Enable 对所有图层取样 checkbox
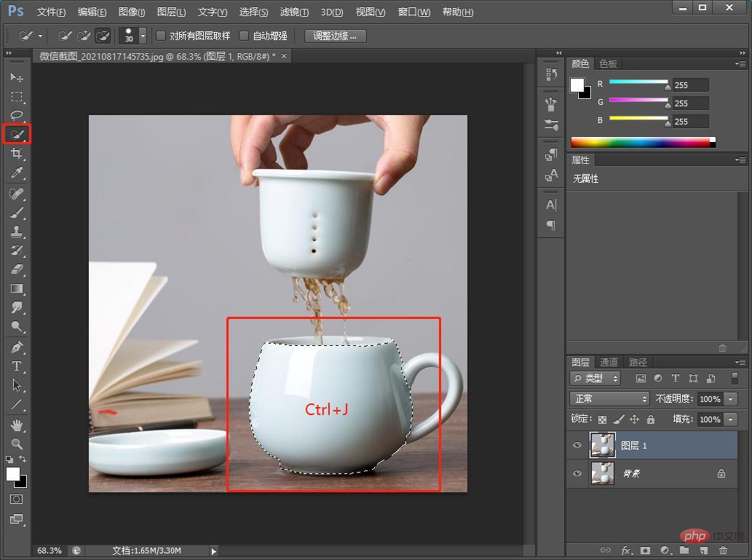752x560 pixels. pos(161,36)
